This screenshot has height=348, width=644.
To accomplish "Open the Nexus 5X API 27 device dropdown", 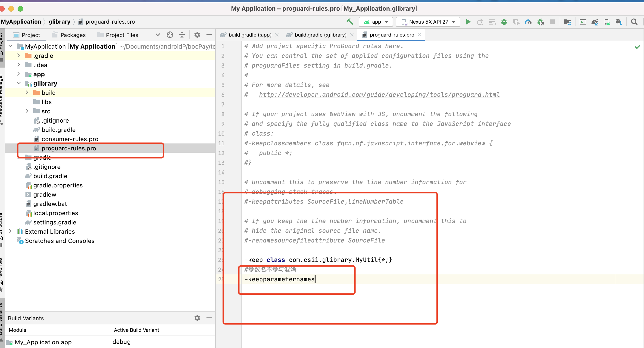I will (428, 22).
